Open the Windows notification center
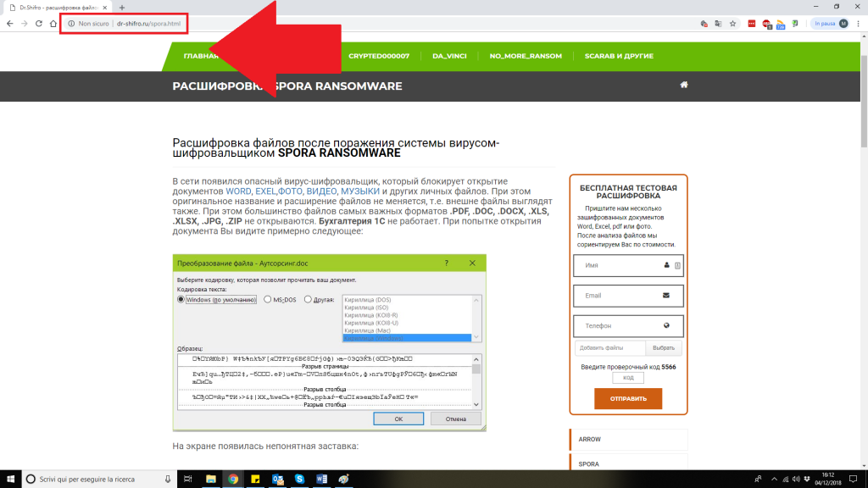 [x=853, y=480]
